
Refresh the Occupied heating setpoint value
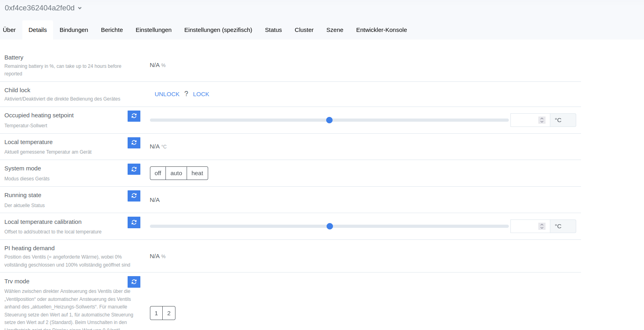(x=134, y=116)
